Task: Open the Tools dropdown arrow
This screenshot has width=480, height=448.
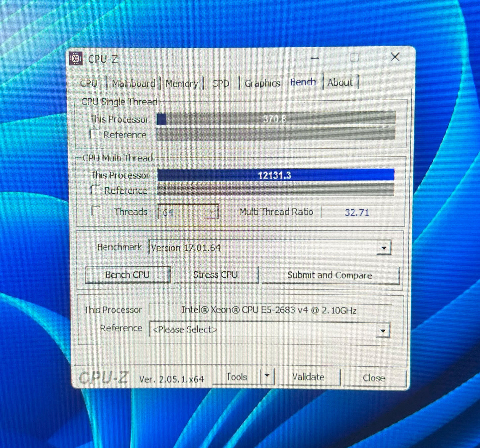Action: (x=267, y=377)
